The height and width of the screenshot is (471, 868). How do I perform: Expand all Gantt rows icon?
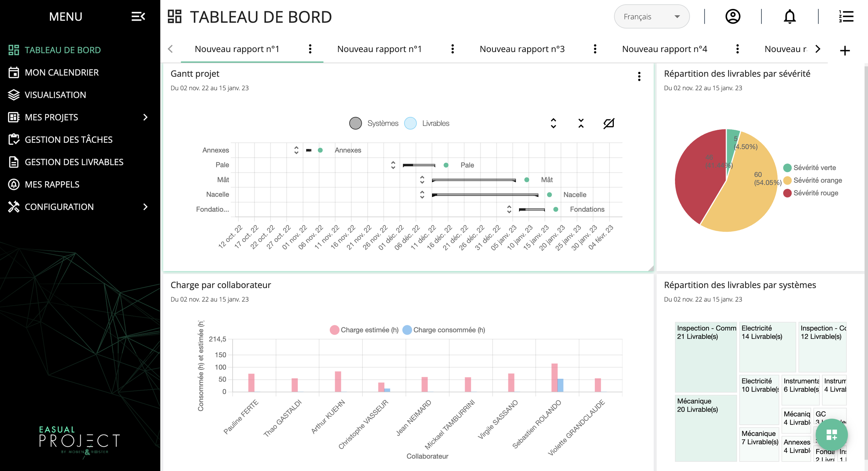[553, 123]
